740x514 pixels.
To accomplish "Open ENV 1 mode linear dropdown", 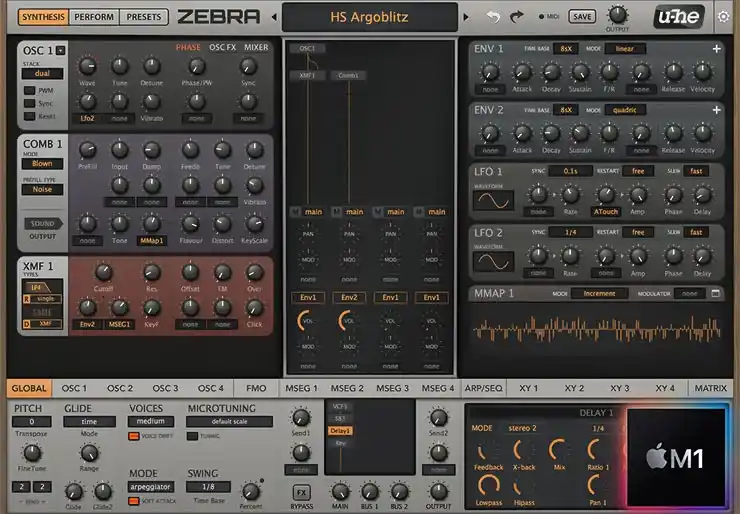I will pos(625,49).
